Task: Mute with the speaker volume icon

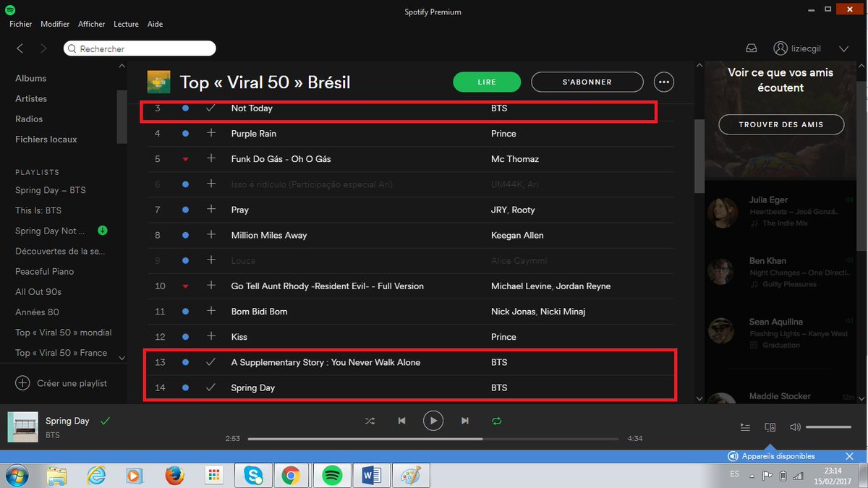Action: click(795, 427)
